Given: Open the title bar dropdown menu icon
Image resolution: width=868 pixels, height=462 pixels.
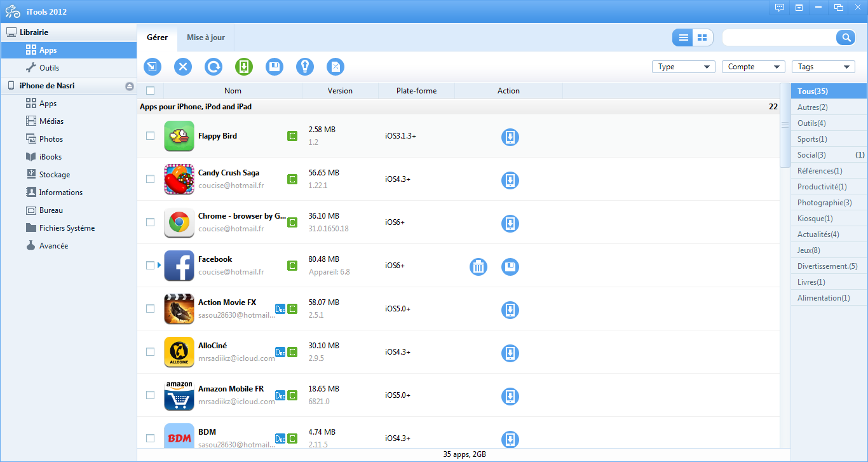Looking at the screenshot, I should click(799, 8).
